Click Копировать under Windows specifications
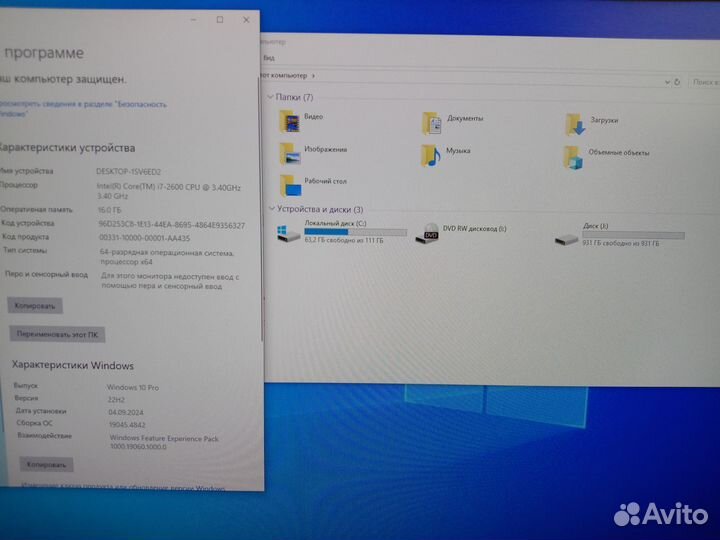 pyautogui.click(x=46, y=464)
